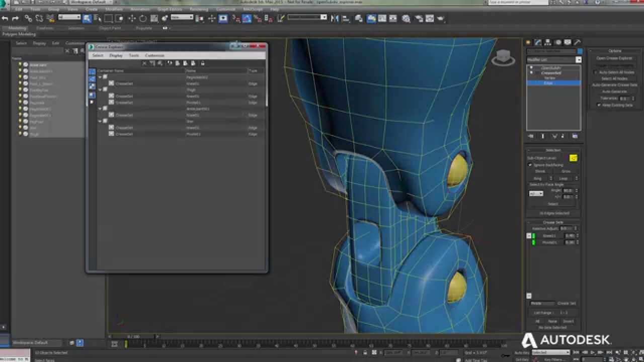Toggle visibility bulb of Thigh object row
644x362 pixels.
tap(20, 134)
